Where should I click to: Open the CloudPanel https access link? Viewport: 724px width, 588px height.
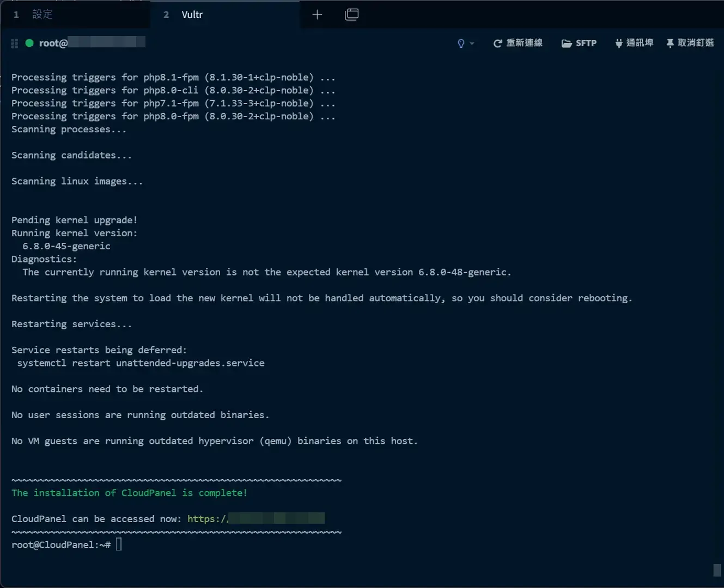[255, 519]
